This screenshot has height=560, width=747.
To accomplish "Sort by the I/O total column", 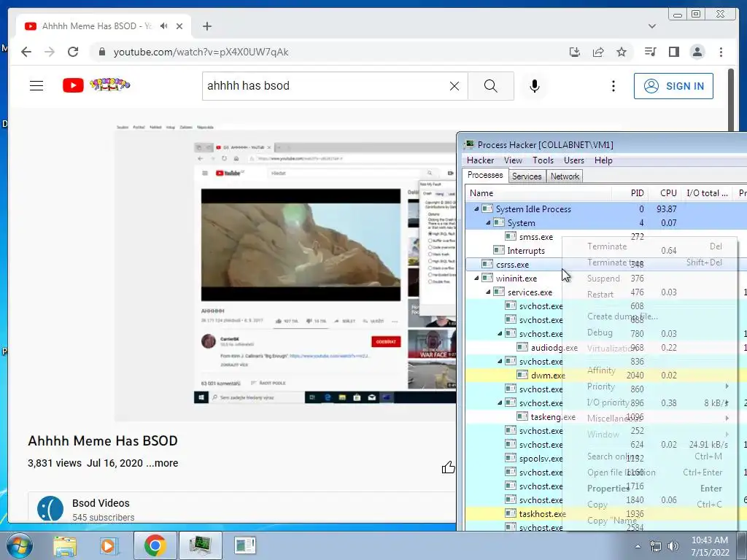I will click(x=707, y=192).
